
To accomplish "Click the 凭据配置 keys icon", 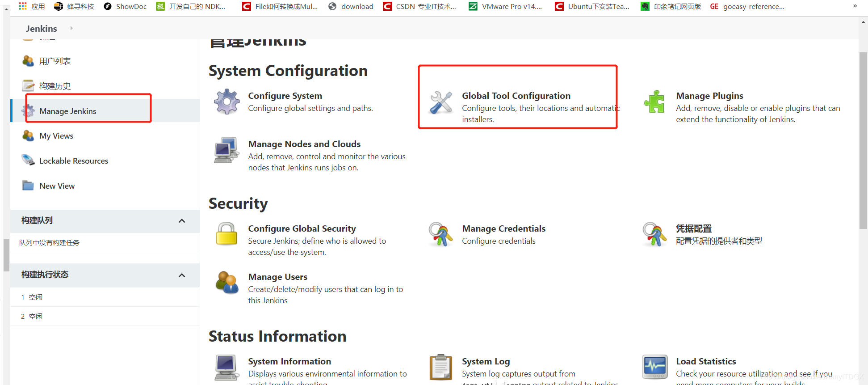I will click(x=655, y=234).
